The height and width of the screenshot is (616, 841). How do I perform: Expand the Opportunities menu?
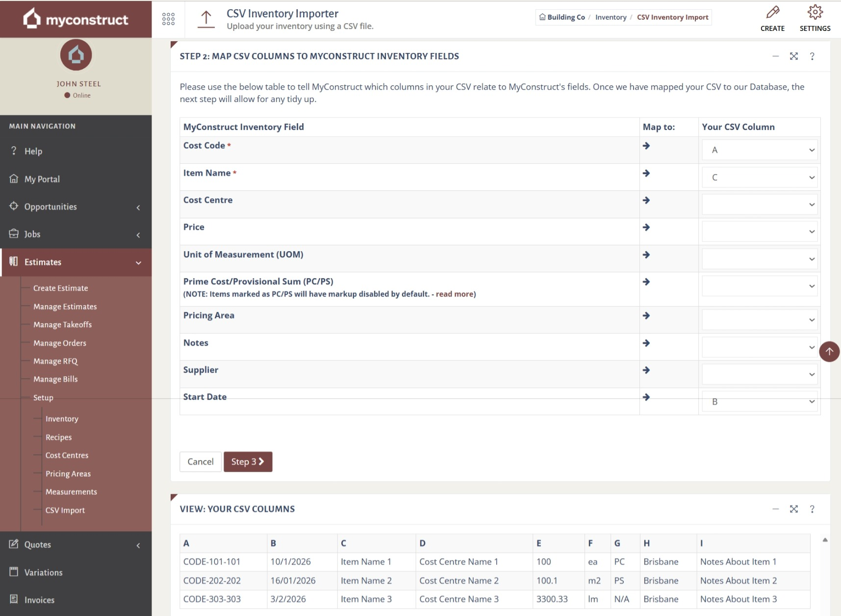[76, 207]
